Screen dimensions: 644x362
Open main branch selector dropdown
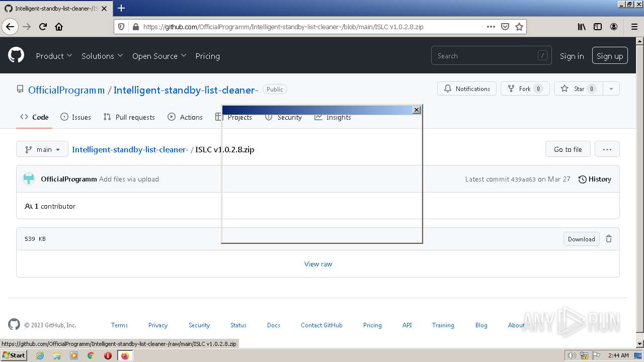42,149
